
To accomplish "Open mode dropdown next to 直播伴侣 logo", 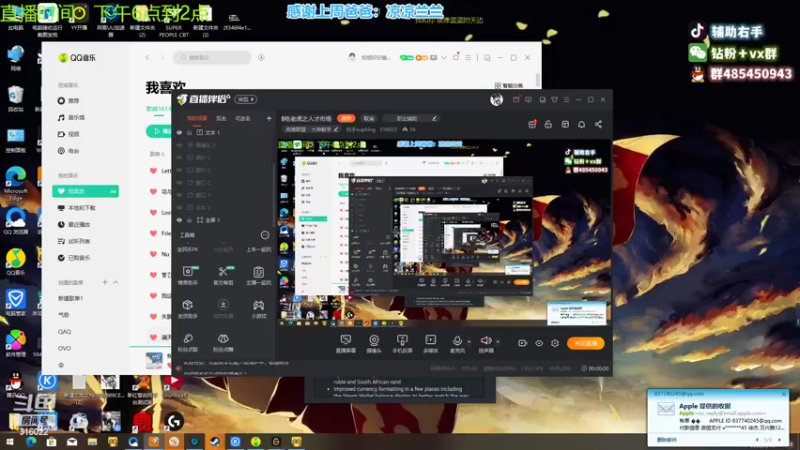I will click(x=245, y=99).
